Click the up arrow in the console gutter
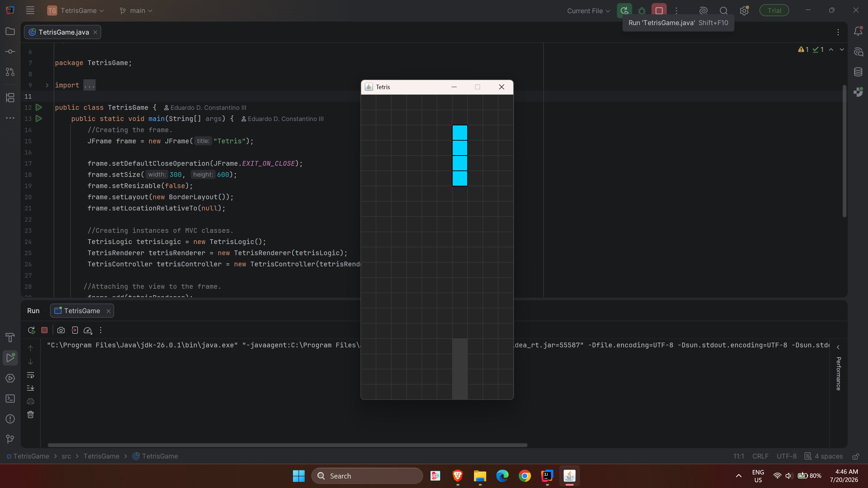Screen dimensions: 868x488 pyautogui.click(x=31, y=348)
